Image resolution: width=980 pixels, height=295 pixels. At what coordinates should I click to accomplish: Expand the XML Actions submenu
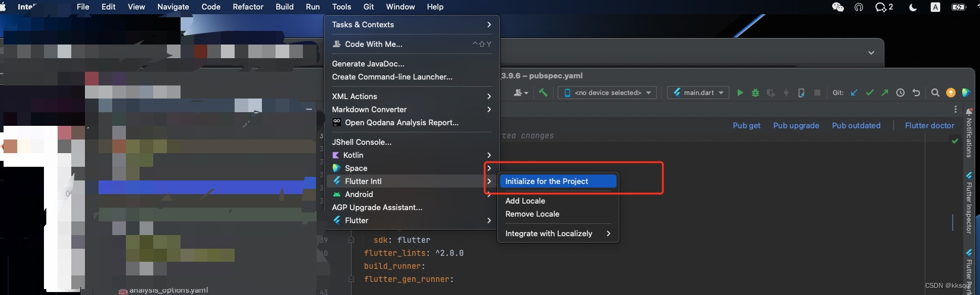coord(412,96)
